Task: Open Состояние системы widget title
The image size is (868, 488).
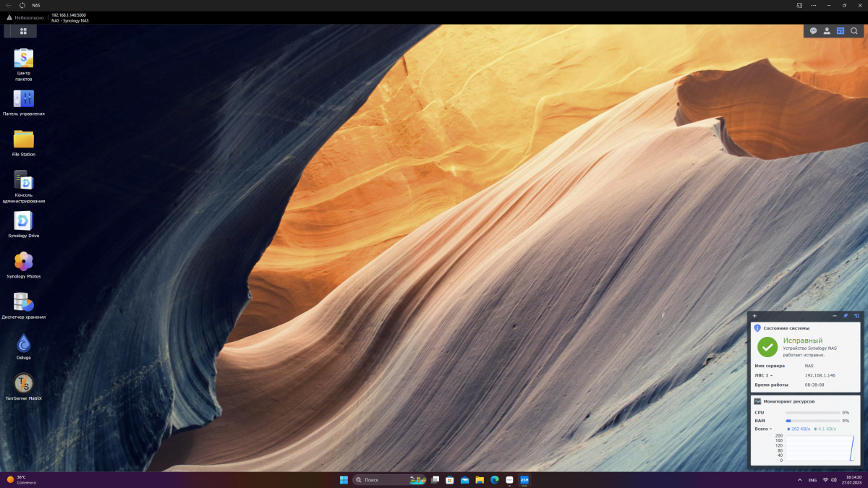Action: (x=786, y=328)
